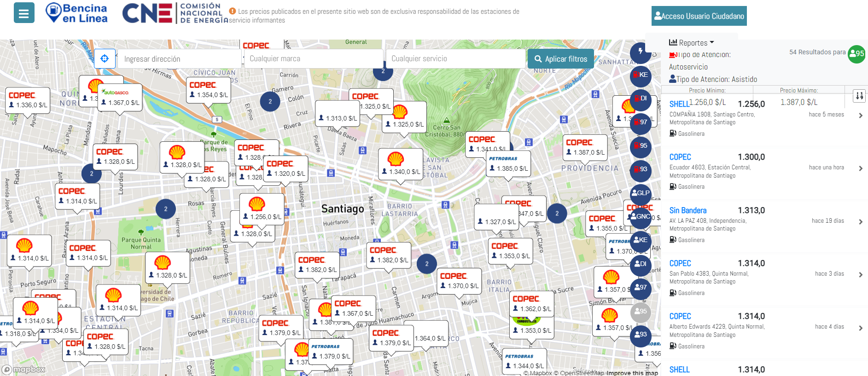Click the locate-me crosshair button
The width and height of the screenshot is (868, 376).
click(x=105, y=58)
